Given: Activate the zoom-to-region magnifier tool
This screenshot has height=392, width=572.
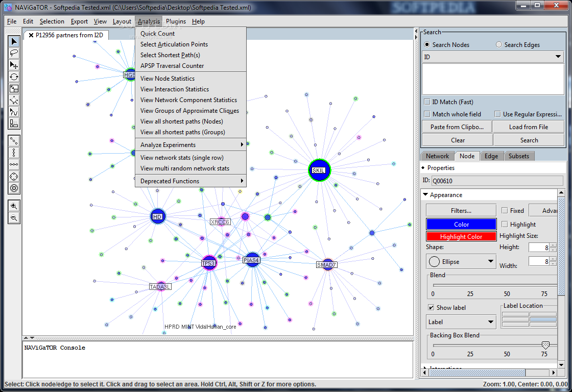Looking at the screenshot, I should [x=14, y=100].
